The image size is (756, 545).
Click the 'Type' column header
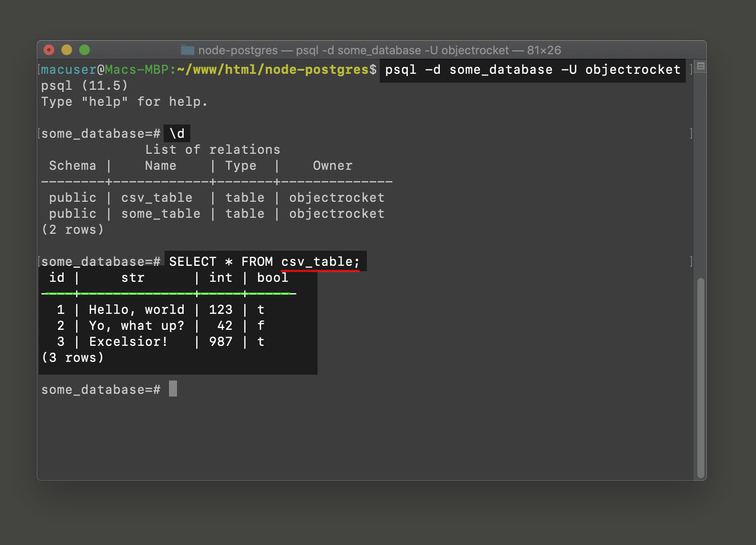(x=241, y=166)
